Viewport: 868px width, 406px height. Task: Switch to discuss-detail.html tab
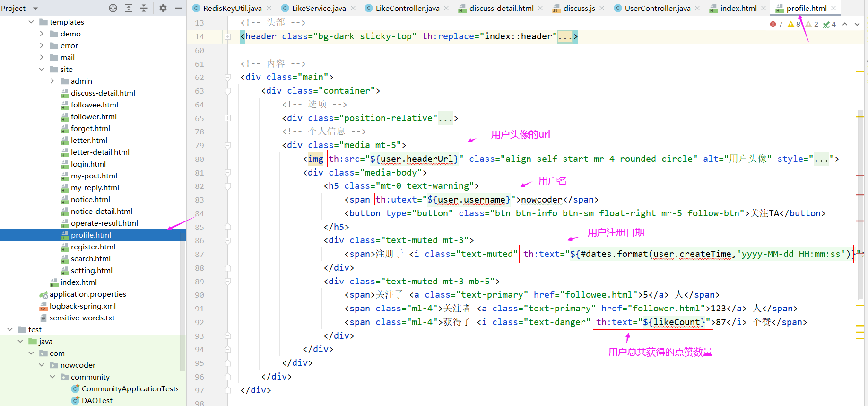coord(501,8)
